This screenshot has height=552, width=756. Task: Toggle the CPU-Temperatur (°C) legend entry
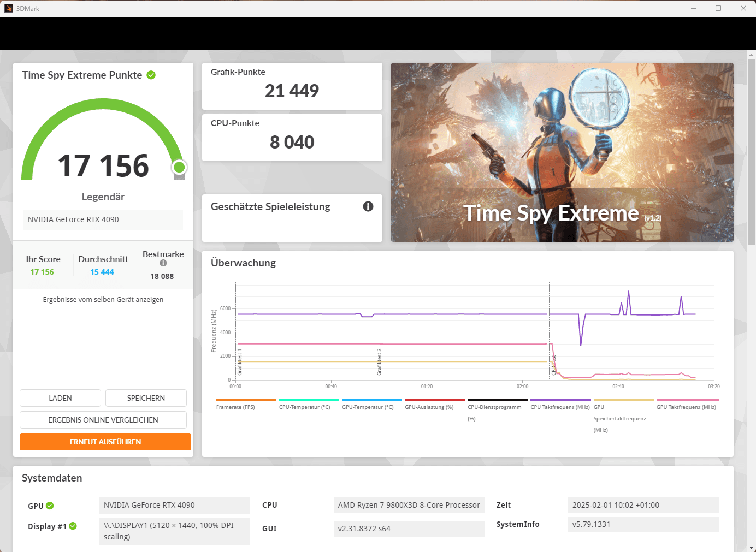pos(309,404)
